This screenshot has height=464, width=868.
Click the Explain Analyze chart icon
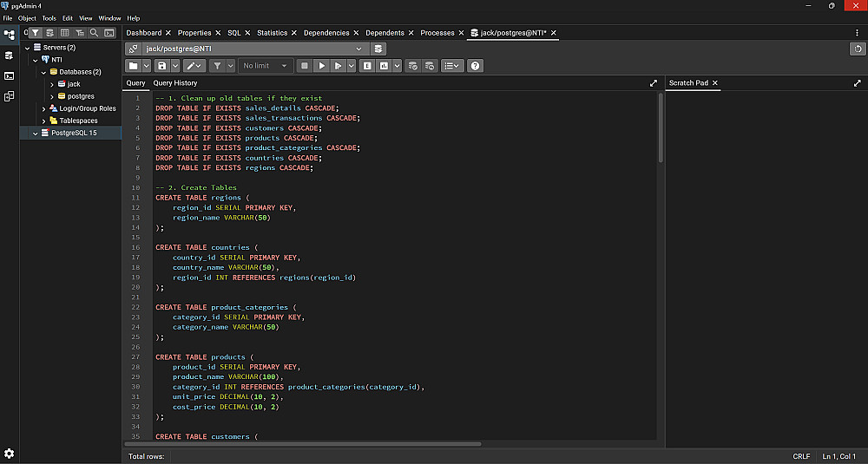click(x=384, y=66)
